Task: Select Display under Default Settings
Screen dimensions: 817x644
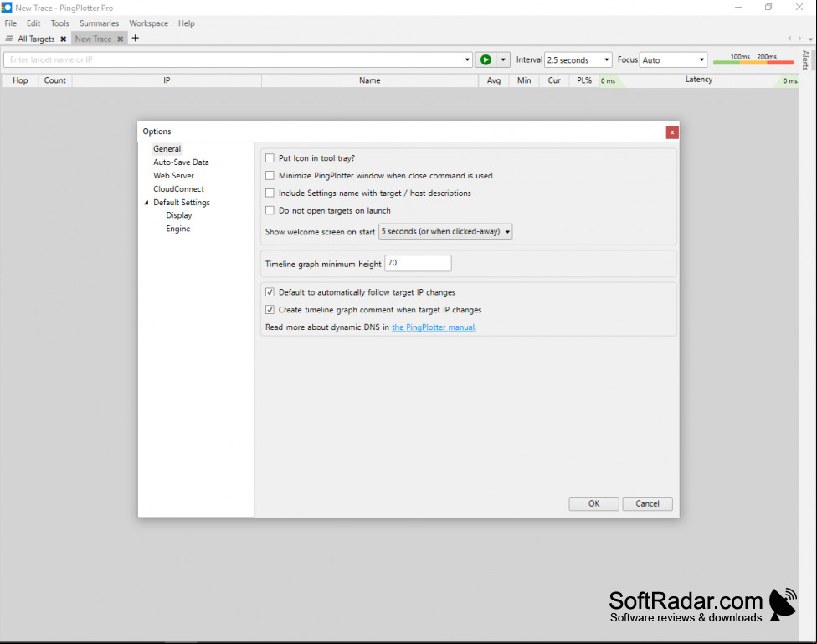Action: (x=179, y=215)
